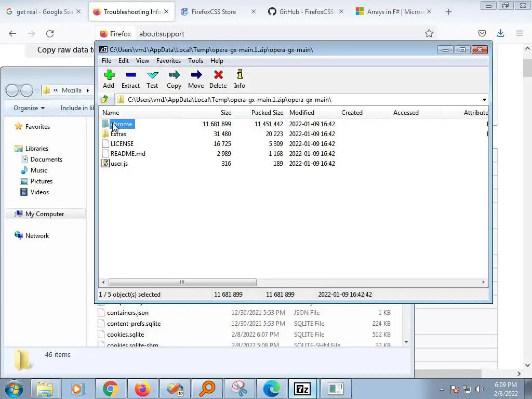Select cookies.sqlite in Explorer file list
The width and height of the screenshot is (532, 399).
(126, 335)
